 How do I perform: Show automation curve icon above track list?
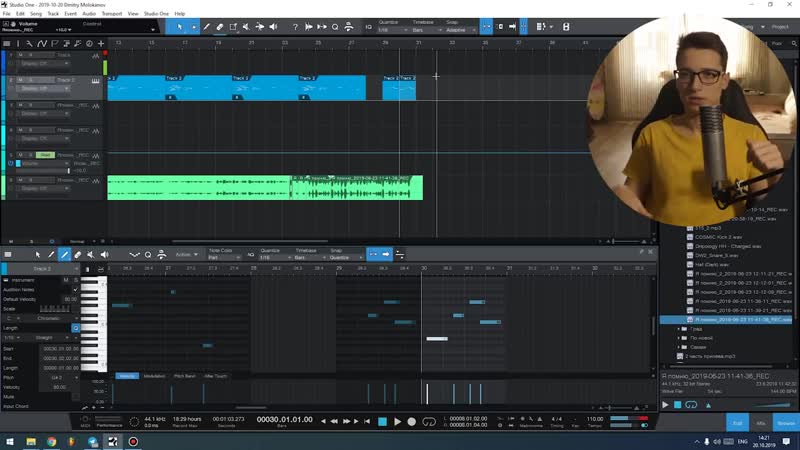pyautogui.click(x=42, y=43)
